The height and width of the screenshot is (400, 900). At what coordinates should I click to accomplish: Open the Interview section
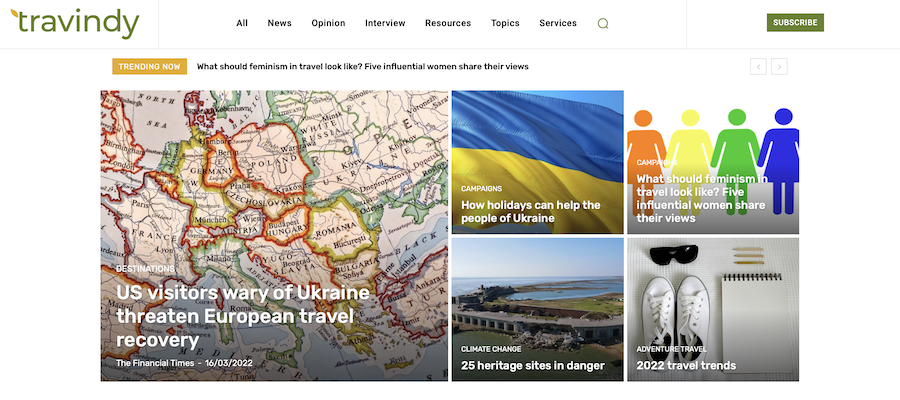click(385, 23)
